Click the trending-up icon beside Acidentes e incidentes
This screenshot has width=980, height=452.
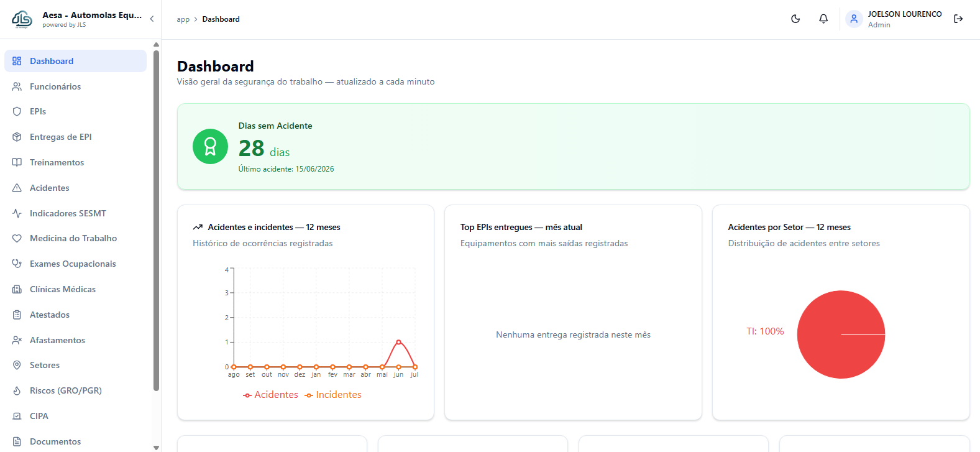[x=198, y=227]
